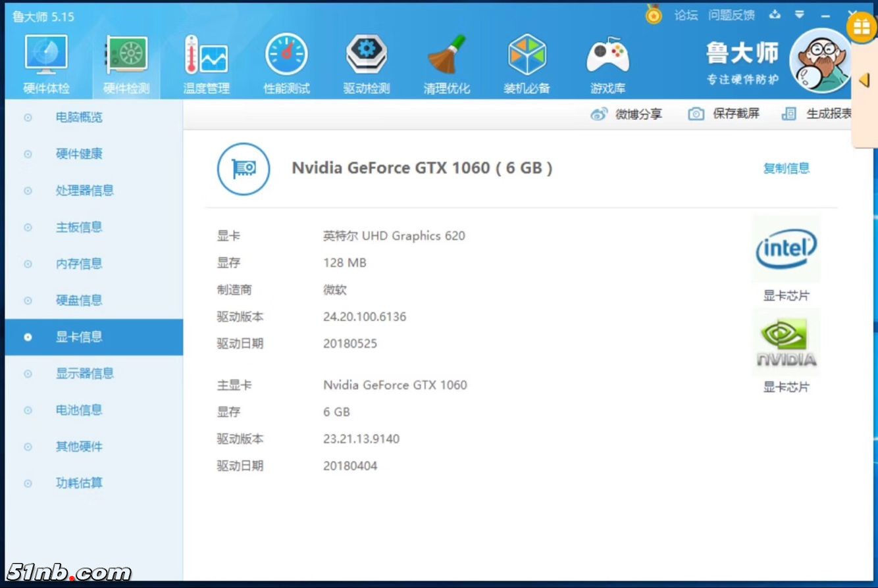
Task: Click the Nvidia graphics chip logo thumbnail
Action: tap(786, 342)
